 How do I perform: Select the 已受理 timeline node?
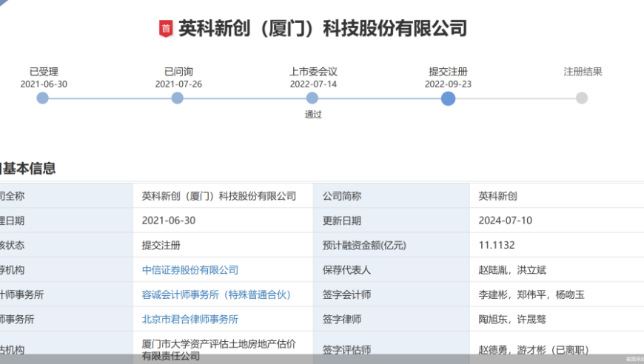[42, 98]
